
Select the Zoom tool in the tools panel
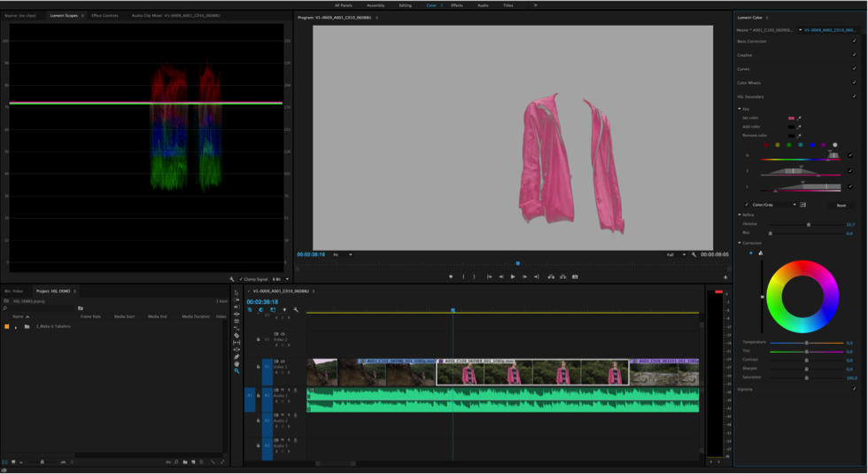[x=236, y=371]
